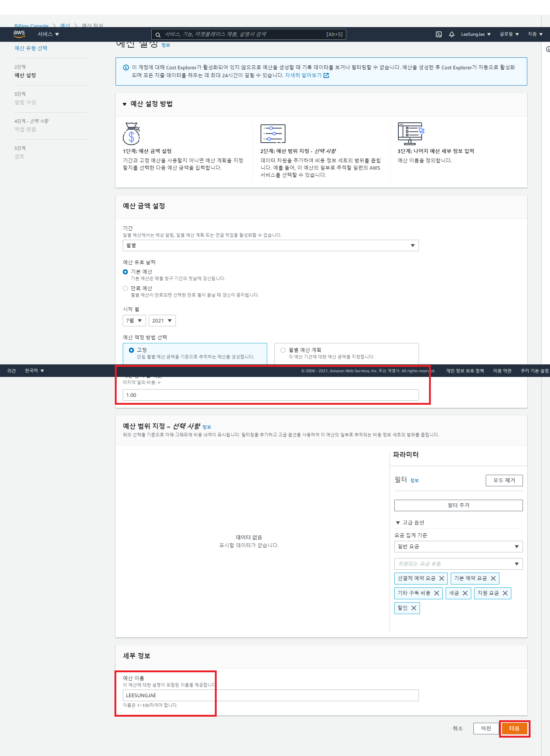This screenshot has width=550, height=756.
Task: Open the notifications bell icon
Action: tap(451, 34)
